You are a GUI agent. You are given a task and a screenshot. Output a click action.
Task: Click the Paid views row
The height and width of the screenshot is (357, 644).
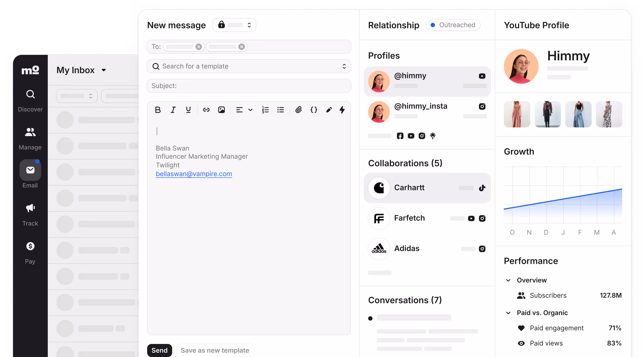coord(569,343)
